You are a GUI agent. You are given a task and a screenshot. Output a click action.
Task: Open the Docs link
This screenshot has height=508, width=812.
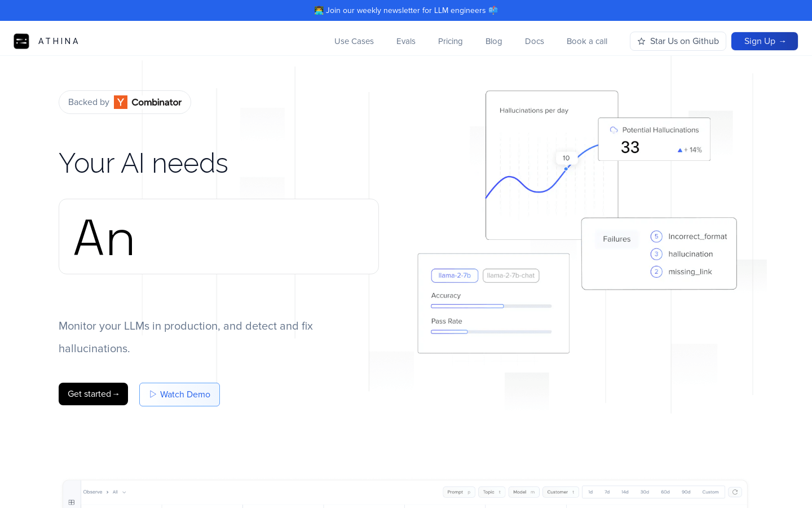(535, 41)
